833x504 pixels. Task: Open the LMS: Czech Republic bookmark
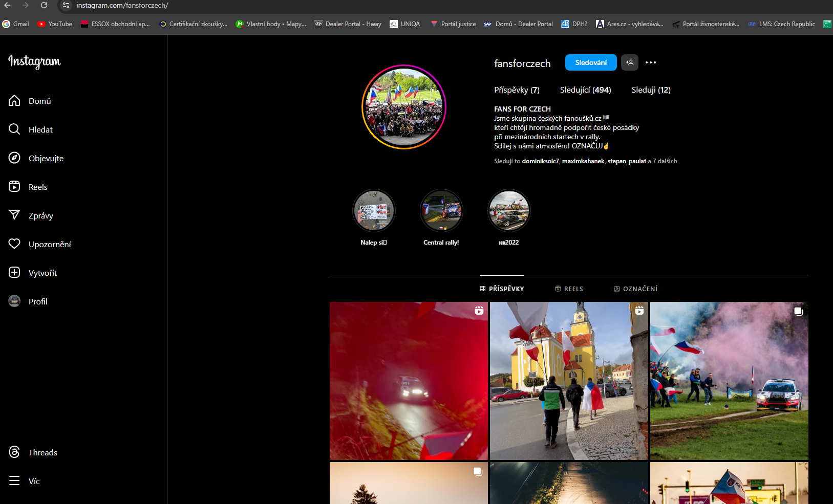782,24
